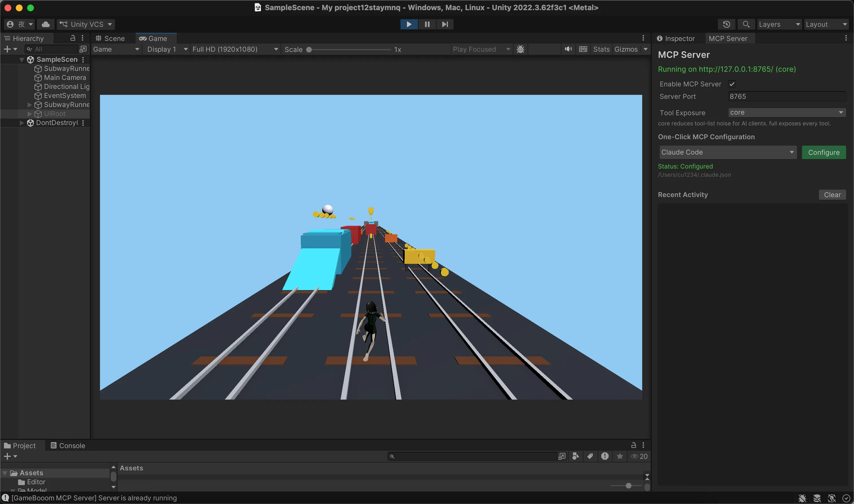Image resolution: width=854 pixels, height=504 pixels.
Task: Open the Play Focused dropdown
Action: 481,49
